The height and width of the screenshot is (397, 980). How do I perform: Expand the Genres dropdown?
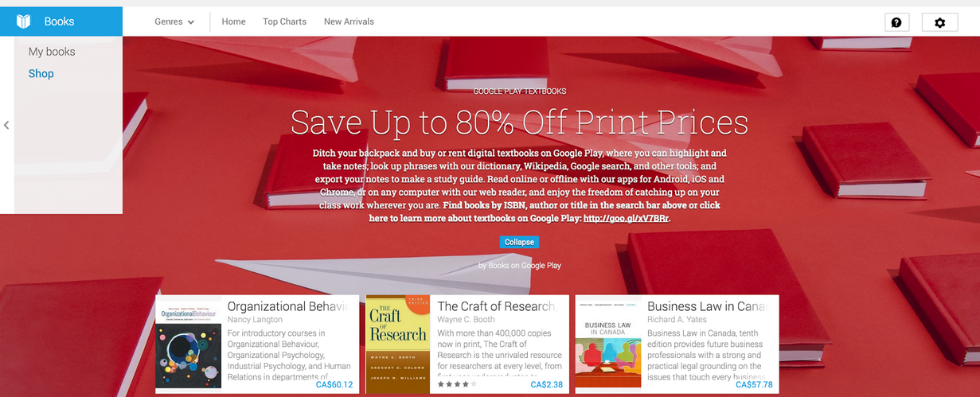pos(174,21)
